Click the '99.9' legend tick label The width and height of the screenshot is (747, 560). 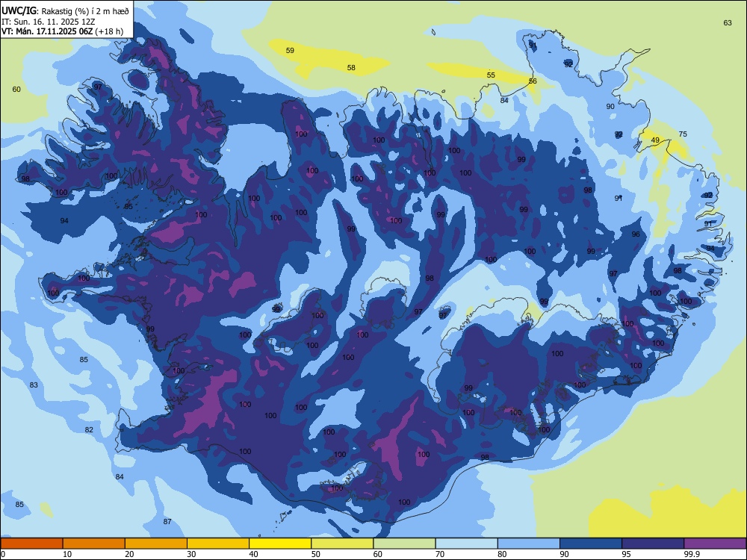click(692, 554)
